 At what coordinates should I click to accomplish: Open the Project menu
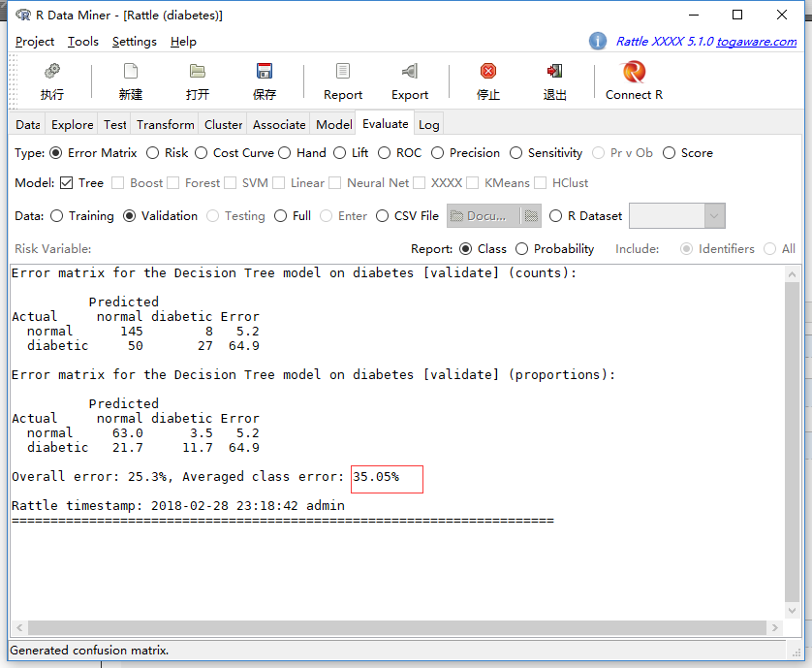coord(35,42)
